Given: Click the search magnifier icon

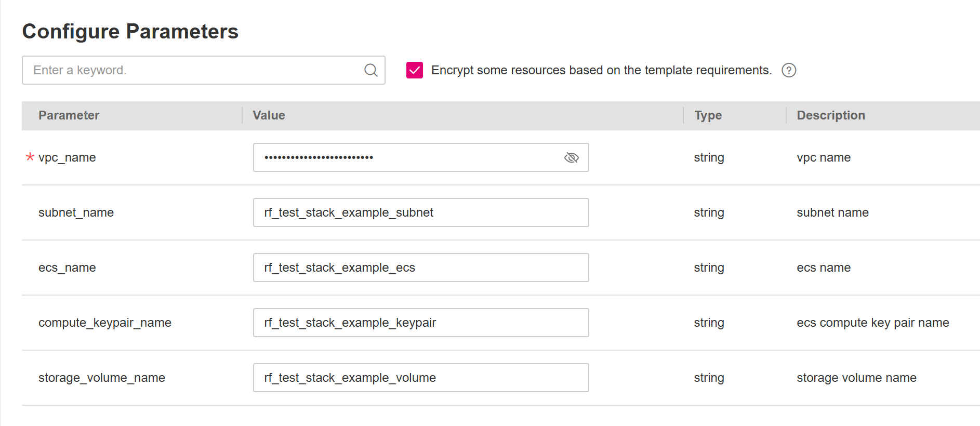Looking at the screenshot, I should tap(370, 70).
